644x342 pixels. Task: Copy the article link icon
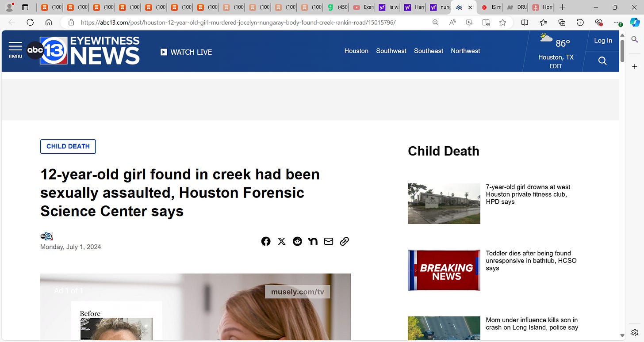click(x=345, y=241)
